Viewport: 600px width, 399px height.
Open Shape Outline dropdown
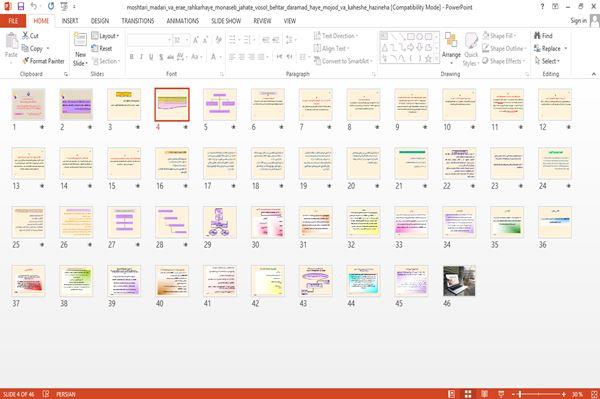coord(504,48)
